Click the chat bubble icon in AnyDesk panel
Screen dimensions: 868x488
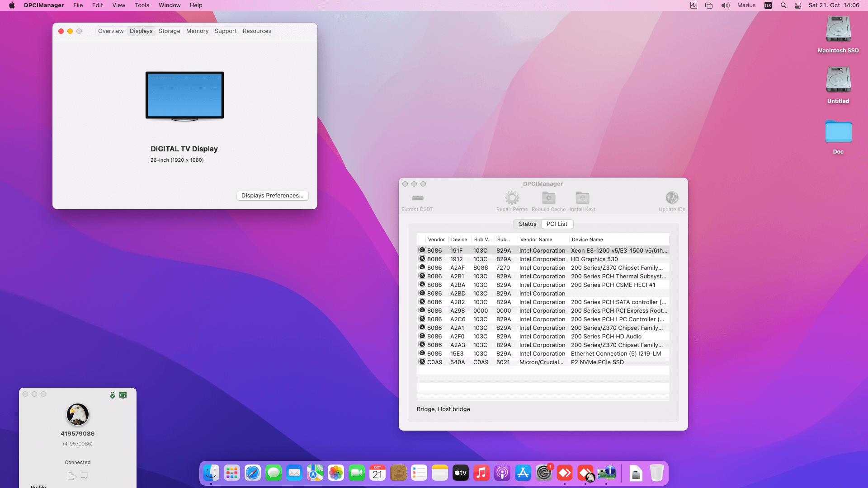(84, 476)
